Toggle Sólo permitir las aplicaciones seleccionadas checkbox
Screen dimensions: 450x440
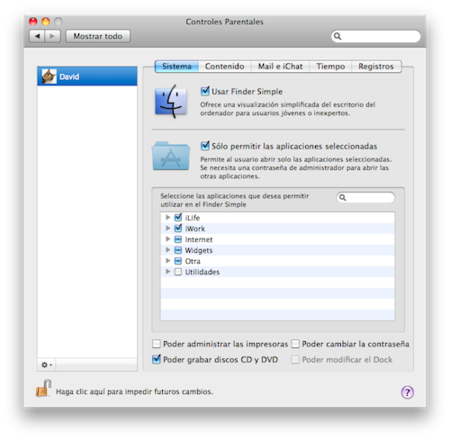(x=205, y=146)
